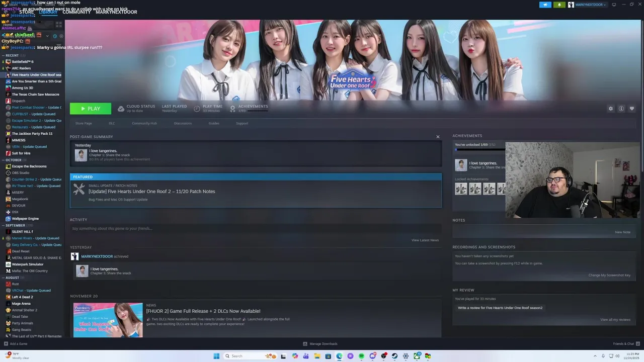Switch Steam to Big Picture mode
This screenshot has width=644, height=362.
point(614,5)
